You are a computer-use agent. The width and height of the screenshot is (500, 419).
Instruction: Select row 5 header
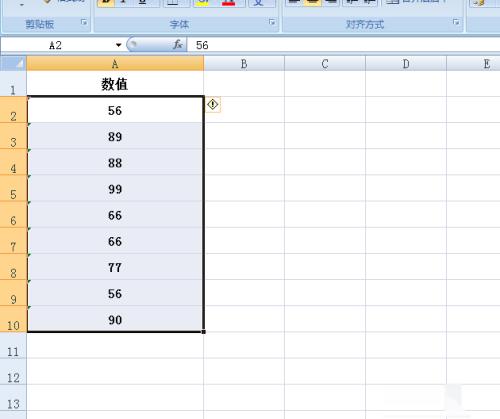tap(13, 188)
